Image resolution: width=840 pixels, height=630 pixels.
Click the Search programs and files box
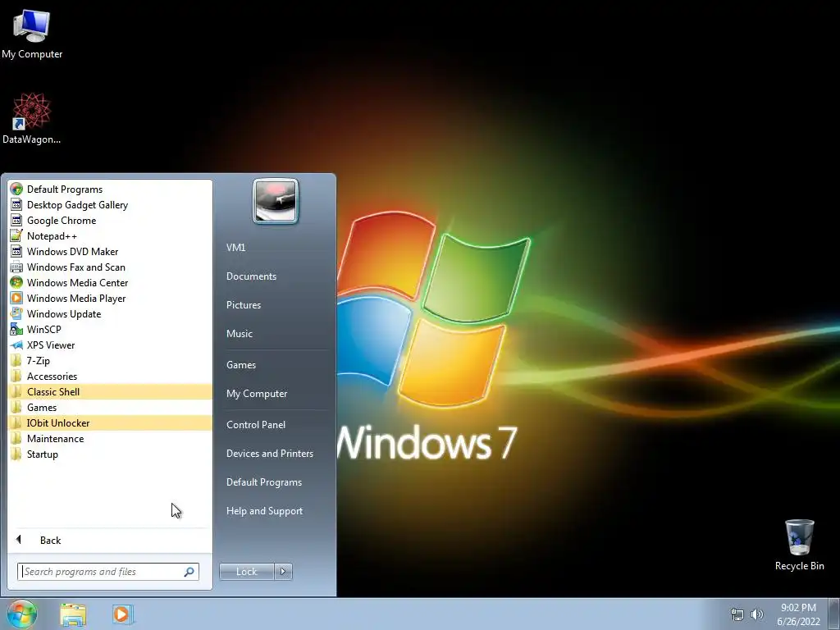[x=107, y=572]
